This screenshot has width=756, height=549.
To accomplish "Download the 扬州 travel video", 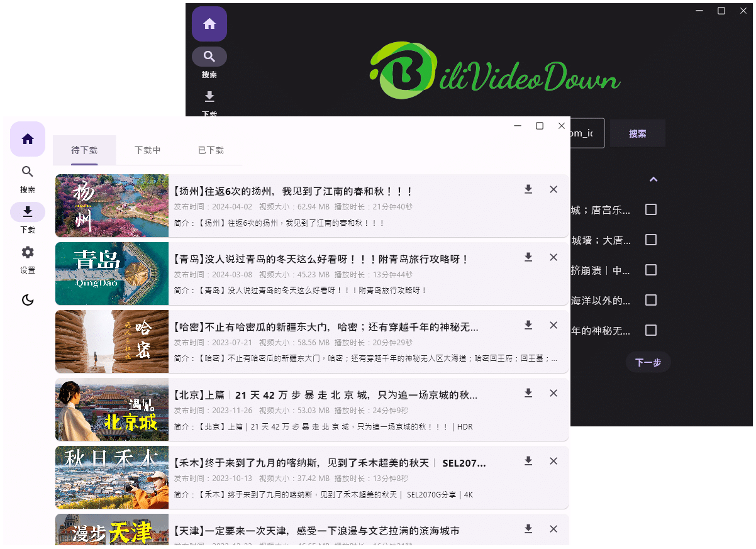I will (x=528, y=189).
